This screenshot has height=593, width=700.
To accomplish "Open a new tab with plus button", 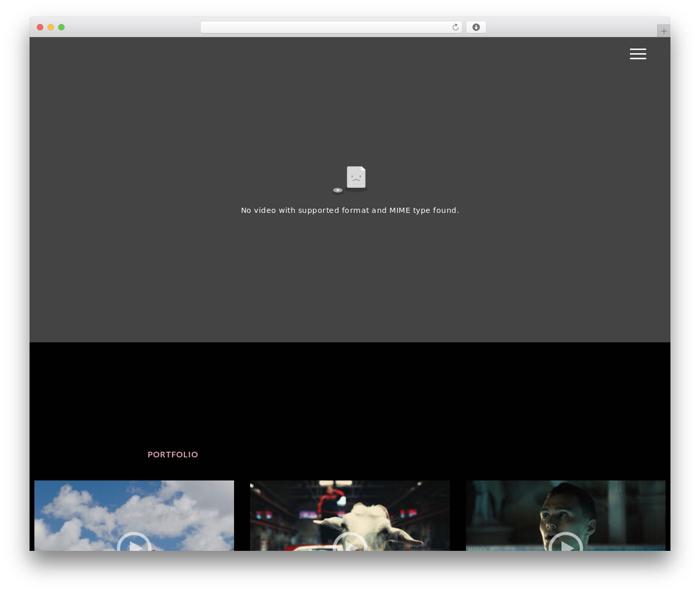I will [663, 31].
